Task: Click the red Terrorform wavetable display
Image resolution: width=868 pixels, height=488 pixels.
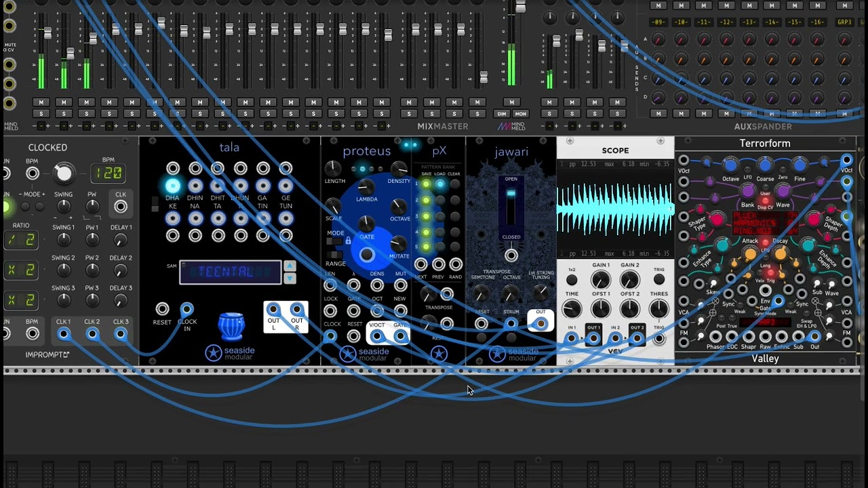Action: pos(765,222)
